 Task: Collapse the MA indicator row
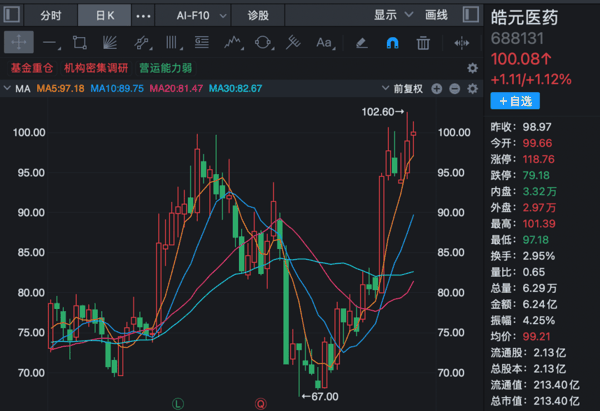(7, 88)
